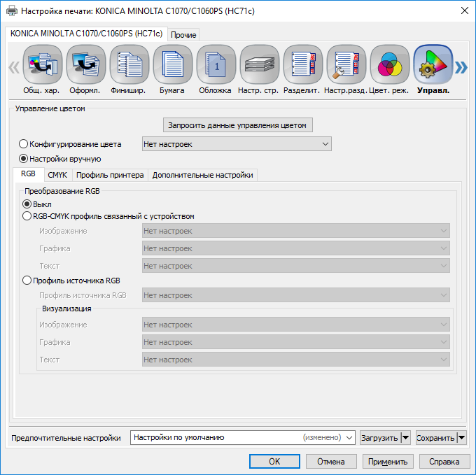Click Запросить данные управления цветом button
The height and width of the screenshot is (475, 476).
pos(238,125)
